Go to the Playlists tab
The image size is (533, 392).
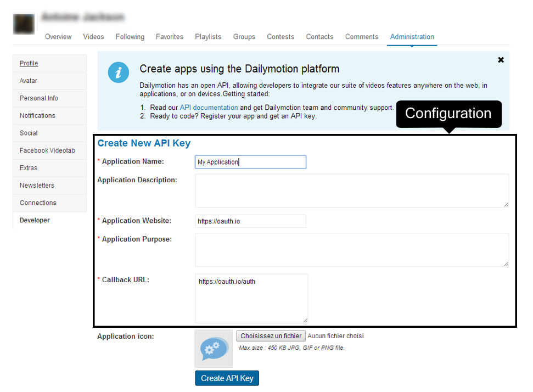click(x=208, y=37)
